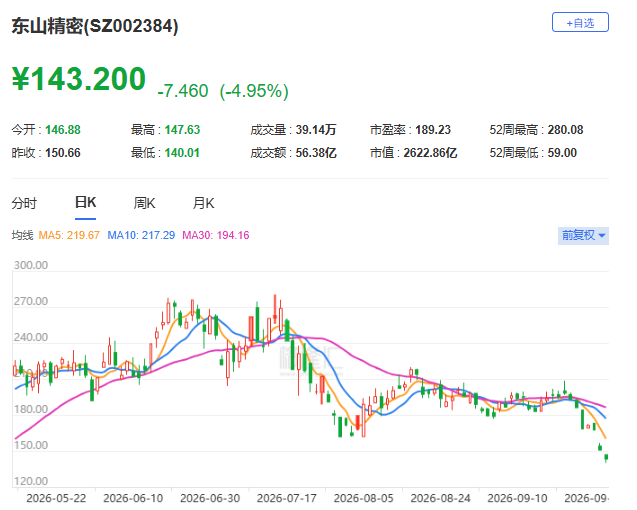Click the 2026-07-17 date axis label
This screenshot has width=637, height=510.
click(x=287, y=498)
